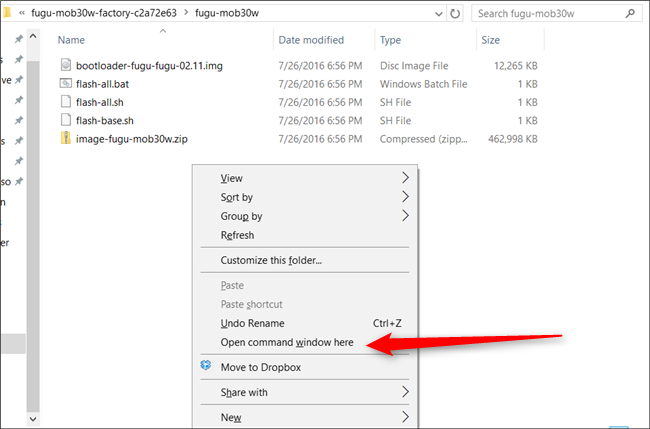Expand the View submenu arrow
This screenshot has height=429, width=650.
coord(405,178)
